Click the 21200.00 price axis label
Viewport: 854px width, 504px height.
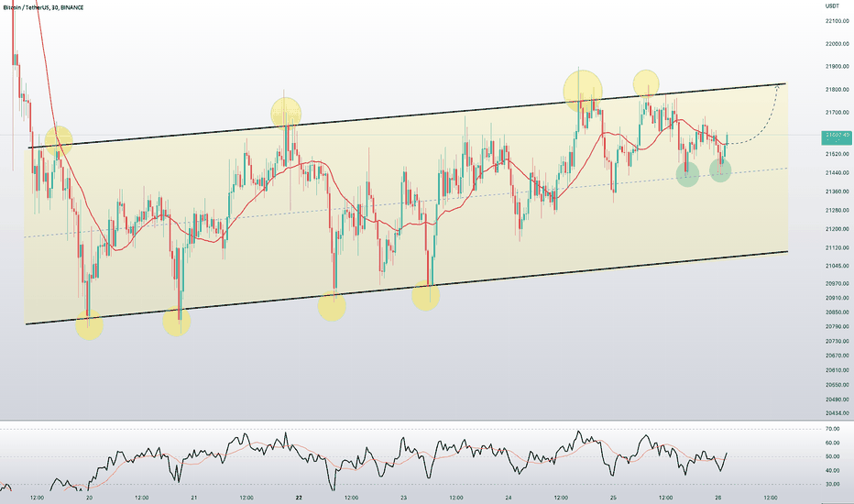click(x=838, y=229)
